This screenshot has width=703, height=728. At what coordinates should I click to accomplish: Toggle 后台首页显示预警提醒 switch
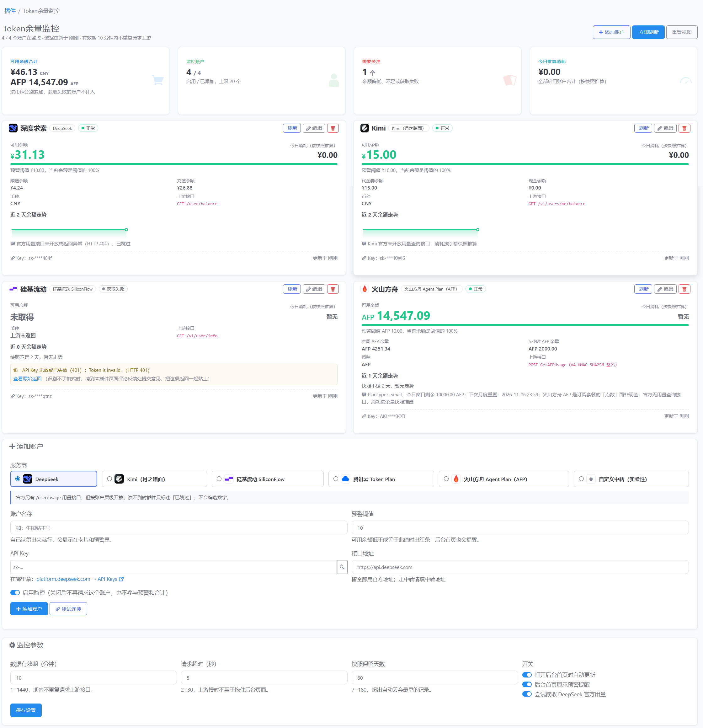[x=527, y=685]
